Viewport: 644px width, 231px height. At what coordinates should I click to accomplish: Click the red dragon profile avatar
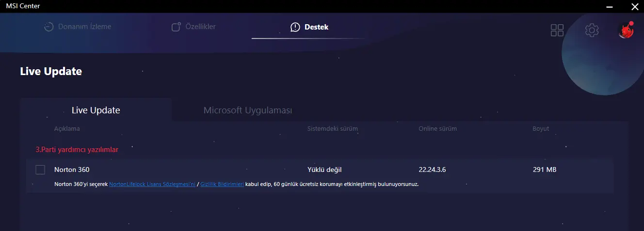[626, 30]
